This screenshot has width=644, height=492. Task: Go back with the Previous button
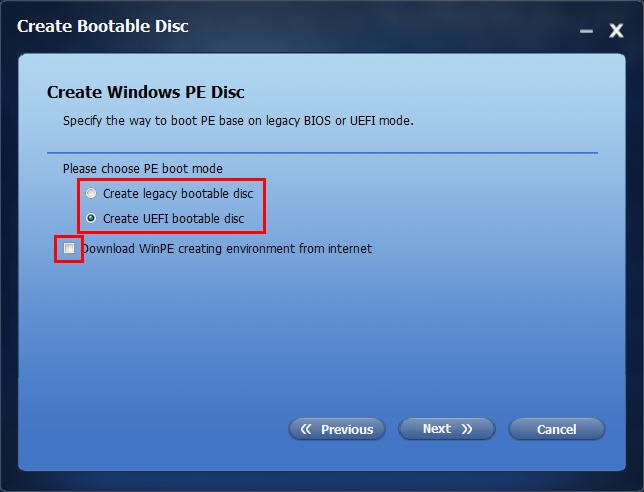pyautogui.click(x=337, y=429)
